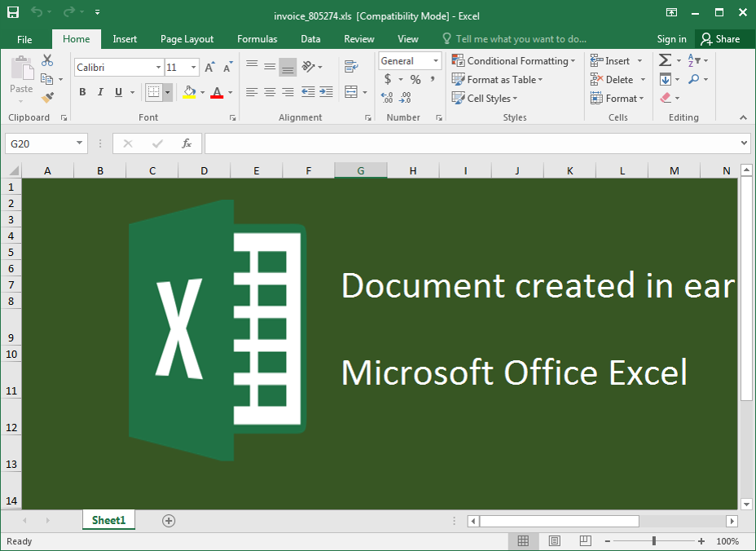The width and height of the screenshot is (756, 551).
Task: Move the zoom slider handle
Action: pyautogui.click(x=654, y=541)
